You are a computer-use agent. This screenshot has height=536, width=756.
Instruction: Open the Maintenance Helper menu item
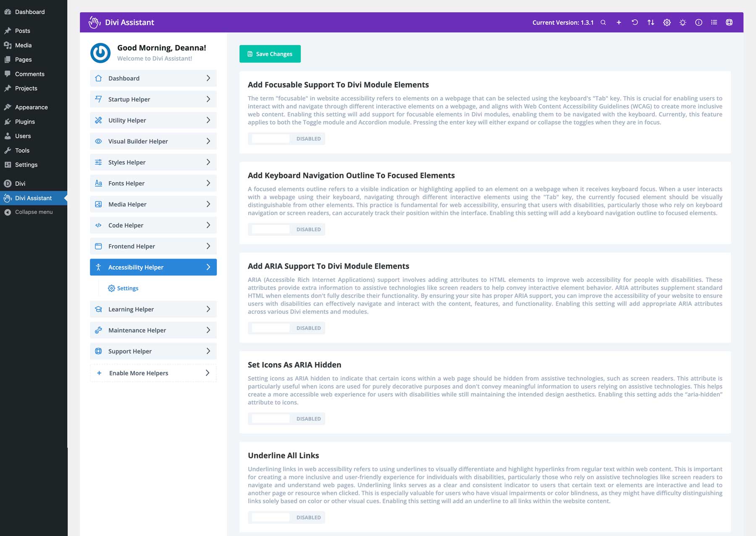[153, 330]
